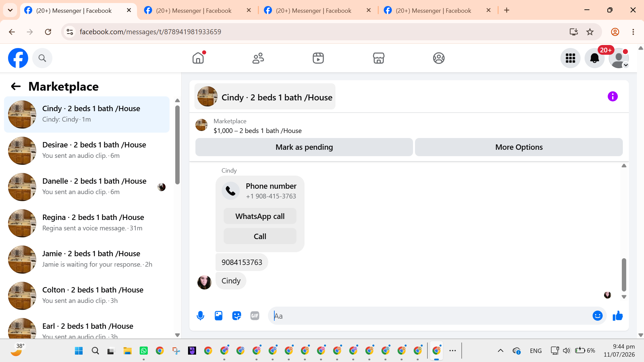Attach a photo with the image icon
This screenshot has width=644, height=362.
[x=219, y=316]
